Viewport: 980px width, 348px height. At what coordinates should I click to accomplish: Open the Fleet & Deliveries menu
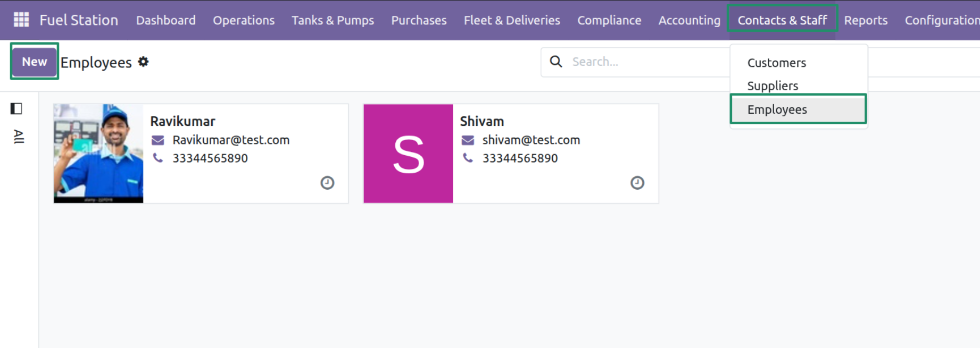click(x=512, y=20)
